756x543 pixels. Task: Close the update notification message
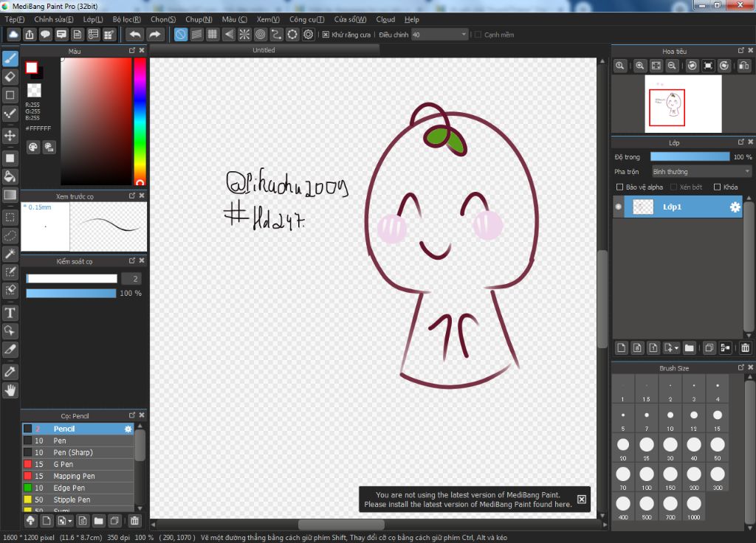click(x=582, y=499)
